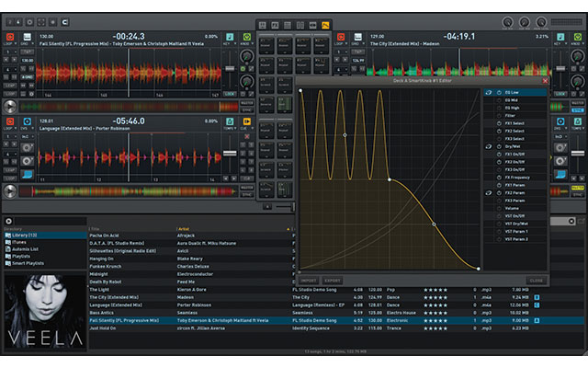Click the yellow Cue icon on lower-left deck
This screenshot has height=368, width=588.
[246, 121]
